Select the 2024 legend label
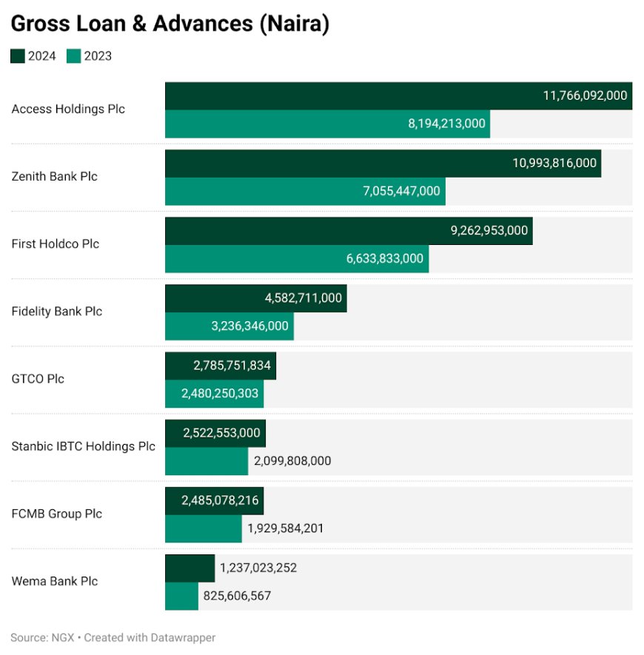This screenshot has height=655, width=644. (41, 56)
